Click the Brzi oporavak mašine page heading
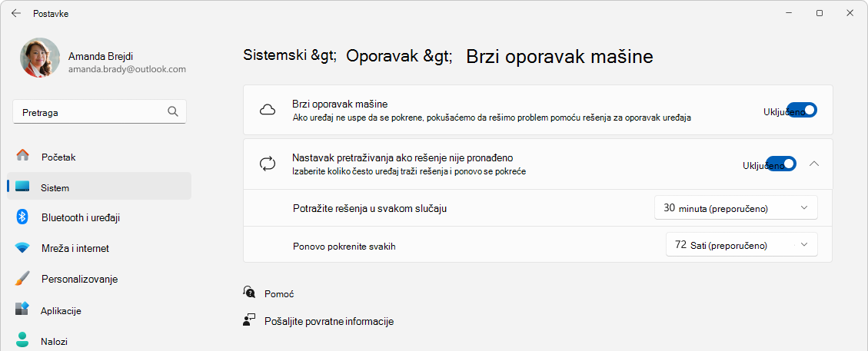 [x=560, y=56]
